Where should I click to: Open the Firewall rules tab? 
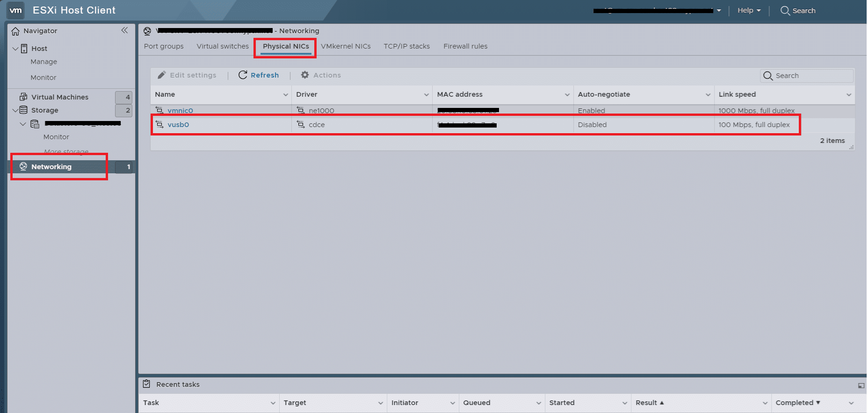coord(465,46)
